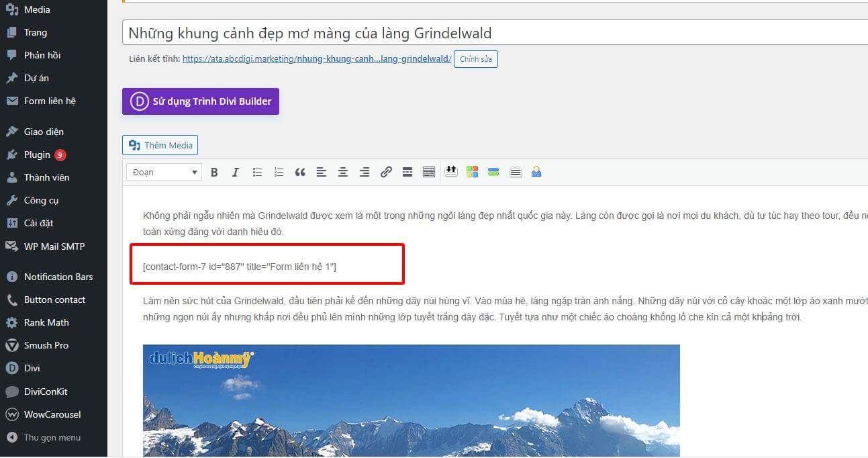Right align the selected text

[x=365, y=172]
